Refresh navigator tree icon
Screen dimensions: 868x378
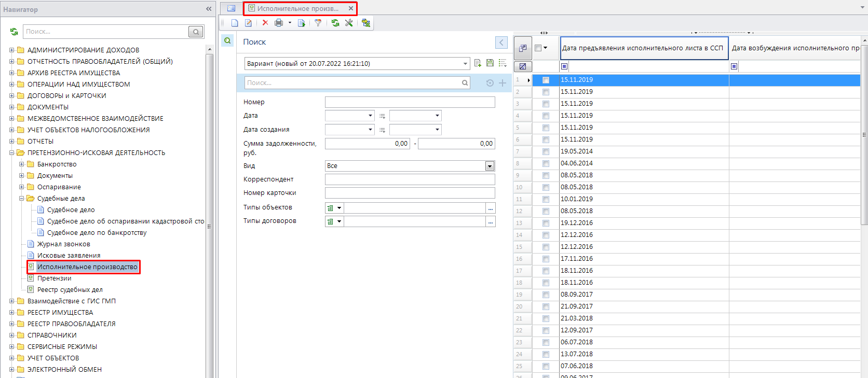pos(14,32)
